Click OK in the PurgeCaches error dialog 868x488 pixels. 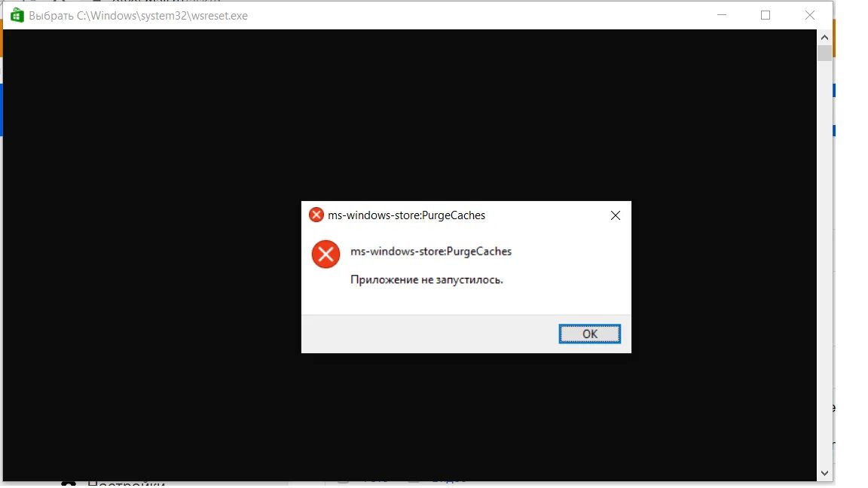(x=589, y=334)
